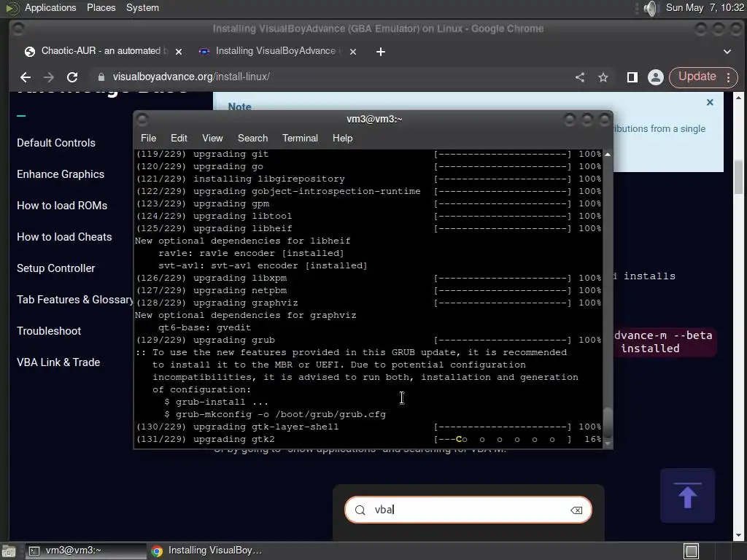The width and height of the screenshot is (747, 560).
Task: Open the Setup Controller page link
Action: point(55,268)
